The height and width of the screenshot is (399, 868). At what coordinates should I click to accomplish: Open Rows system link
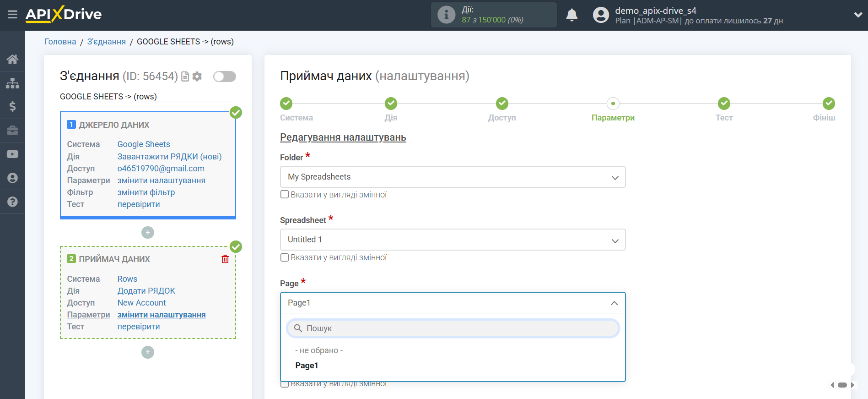pos(127,279)
